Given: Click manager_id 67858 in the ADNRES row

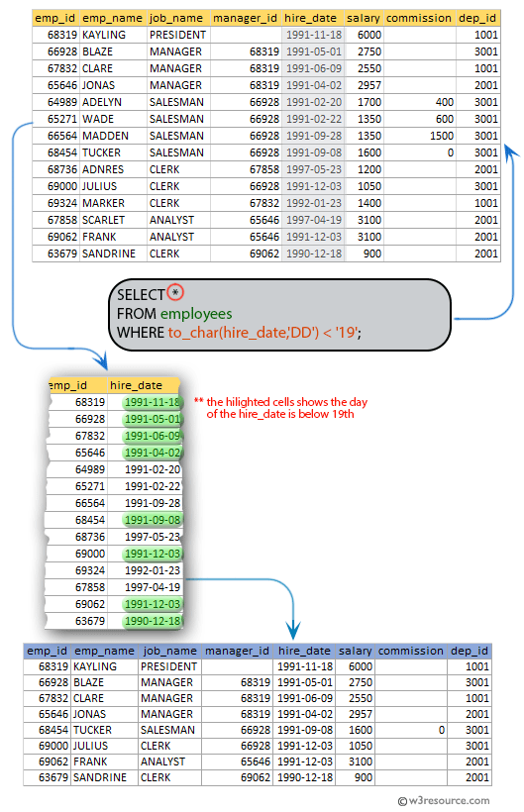Looking at the screenshot, I should (264, 169).
